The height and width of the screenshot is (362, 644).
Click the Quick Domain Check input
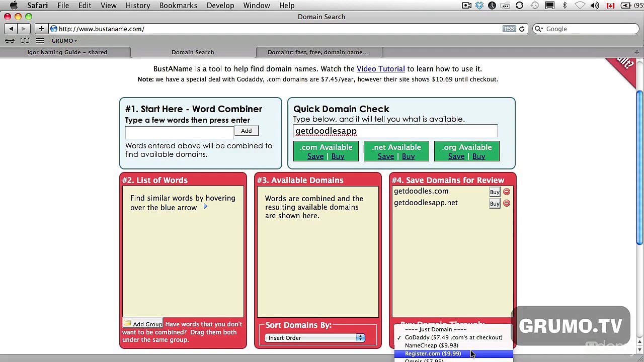tap(395, 131)
